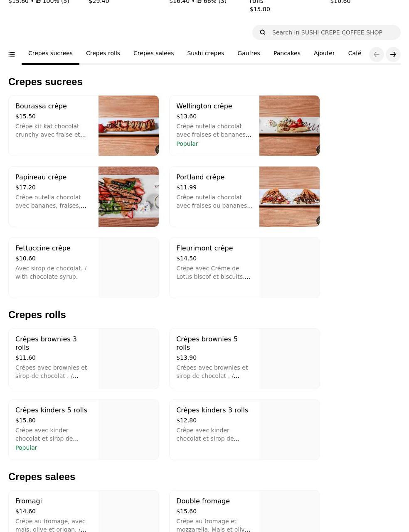The width and height of the screenshot is (409, 532).
Task: Open Crêpes brownies 3 rolls item
Action: tap(84, 359)
